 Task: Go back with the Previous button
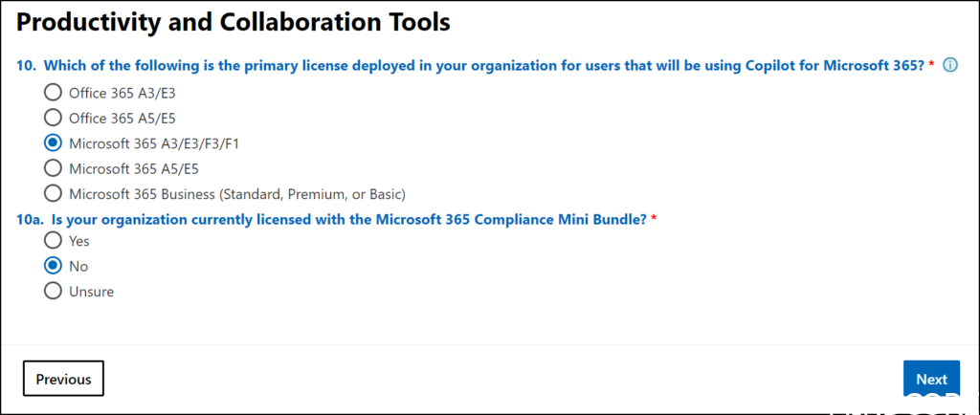click(x=63, y=379)
